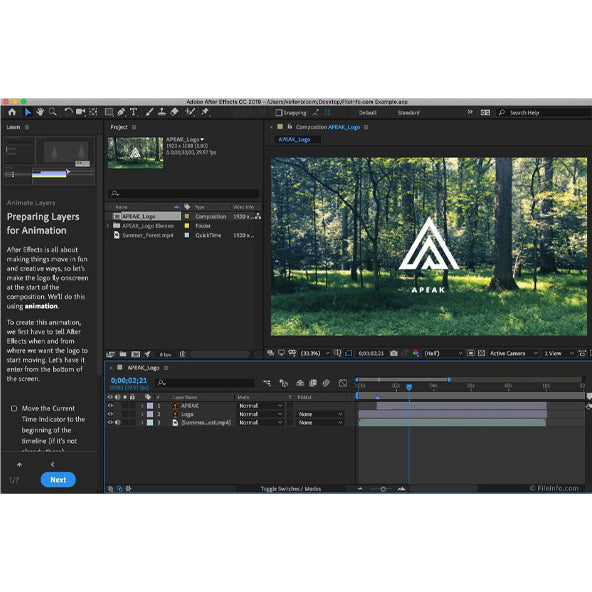Select the Hand tool
The width and height of the screenshot is (592, 592).
point(40,112)
